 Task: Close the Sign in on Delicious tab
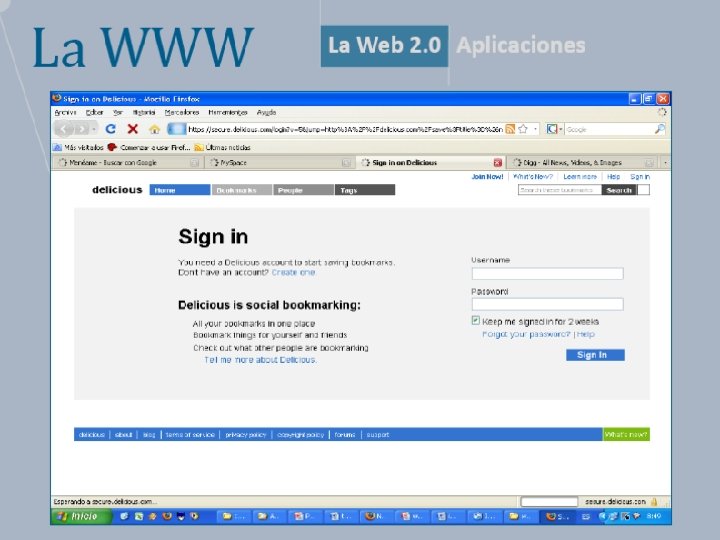click(x=498, y=163)
